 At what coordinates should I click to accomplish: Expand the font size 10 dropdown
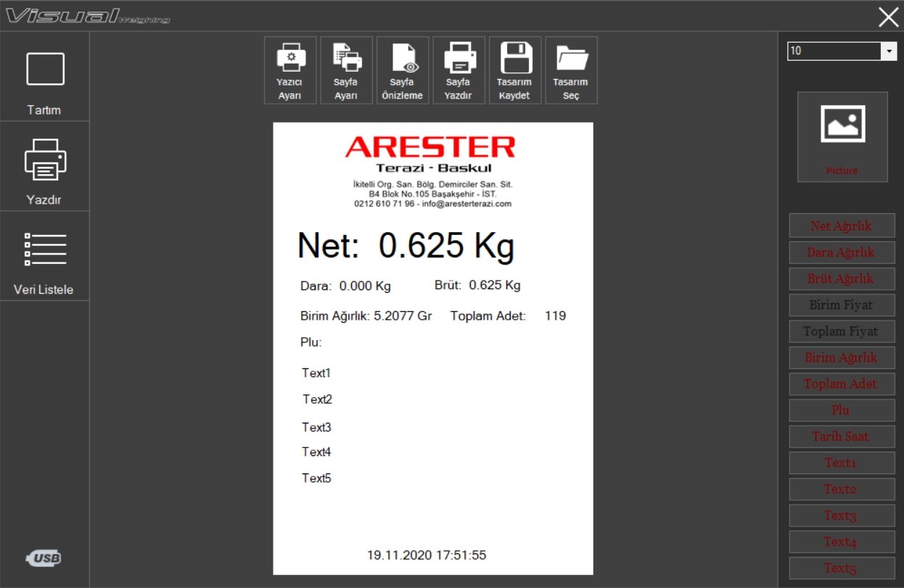pos(889,51)
